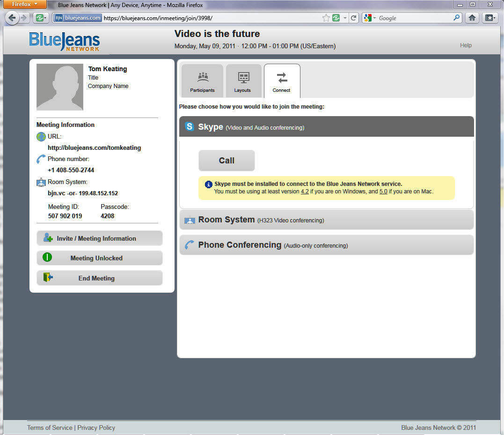Open Skype version 5.0 Mac link

click(x=383, y=192)
